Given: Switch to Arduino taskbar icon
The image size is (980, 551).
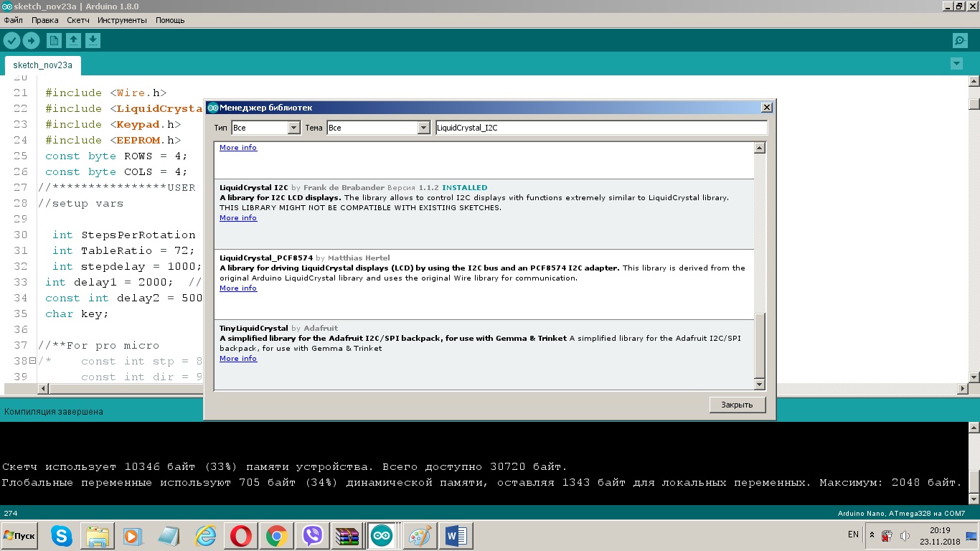Looking at the screenshot, I should (x=382, y=536).
